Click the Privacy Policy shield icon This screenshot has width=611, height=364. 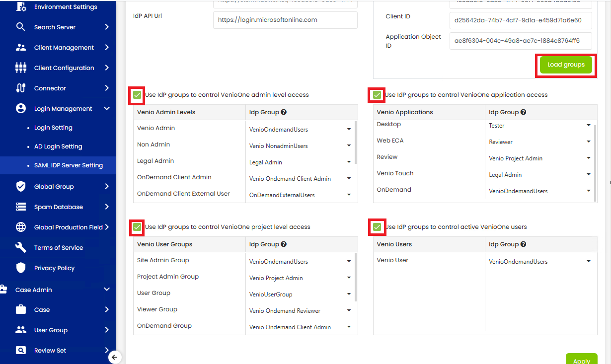[x=21, y=268]
